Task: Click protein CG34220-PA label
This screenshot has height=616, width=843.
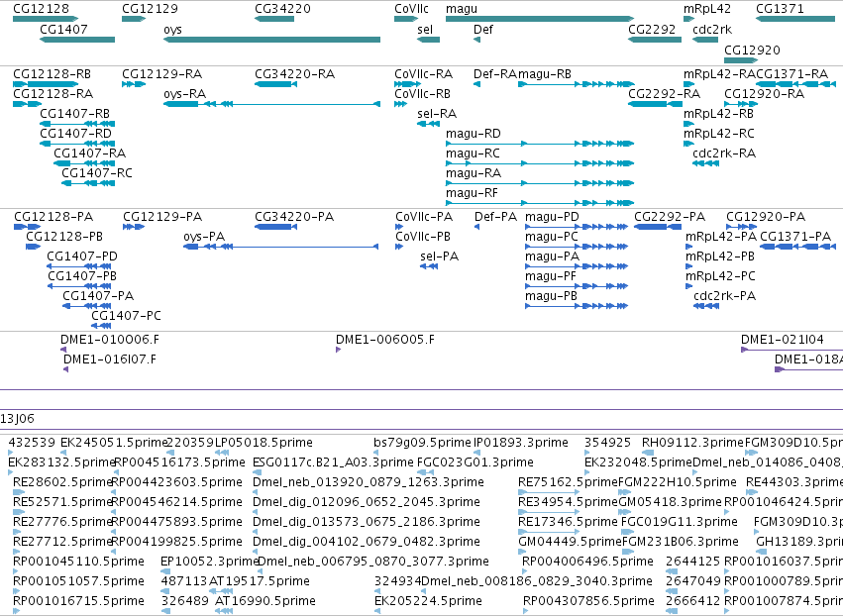Action: [294, 217]
